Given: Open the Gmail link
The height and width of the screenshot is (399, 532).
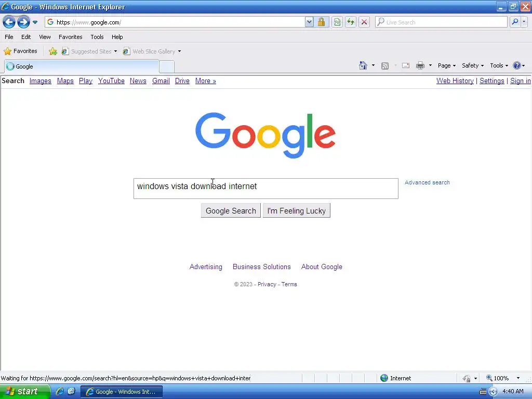Looking at the screenshot, I should coord(161,81).
